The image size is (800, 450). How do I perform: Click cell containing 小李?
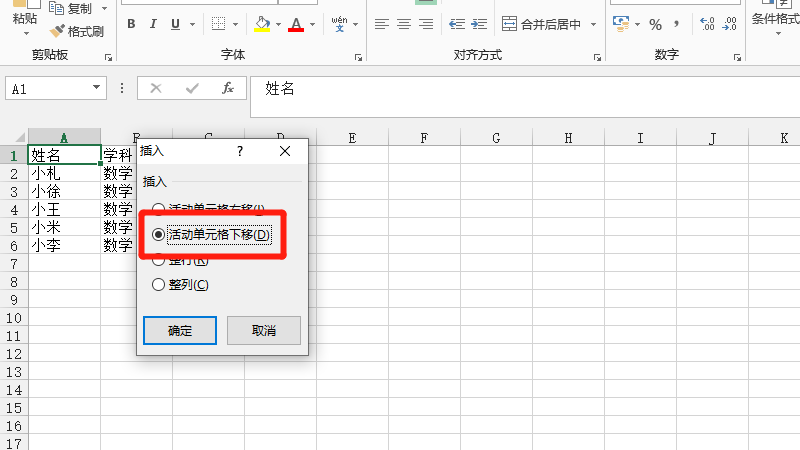click(64, 245)
